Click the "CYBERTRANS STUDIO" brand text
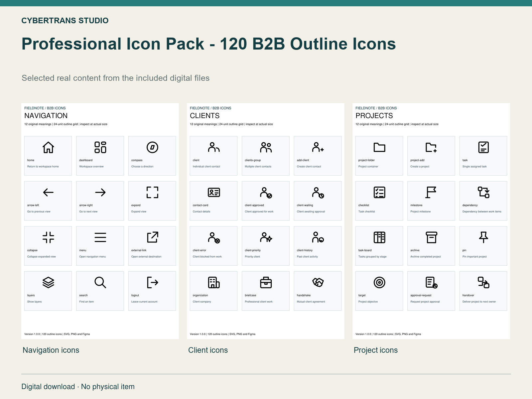Screen dimensions: 532x399 click(x=65, y=21)
